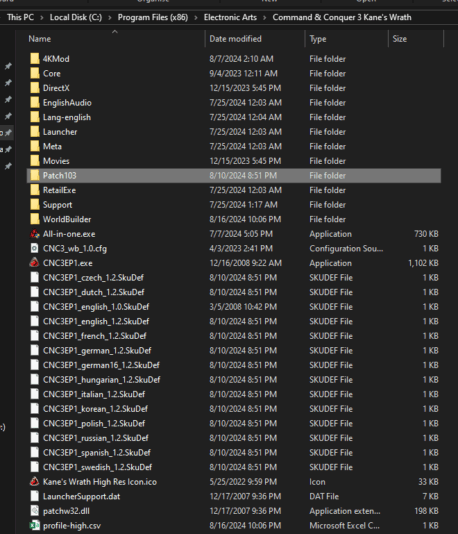Select the CNC3EP1_dutch_1.2.SkuDef file name
The width and height of the screenshot is (458, 534).
(x=94, y=292)
